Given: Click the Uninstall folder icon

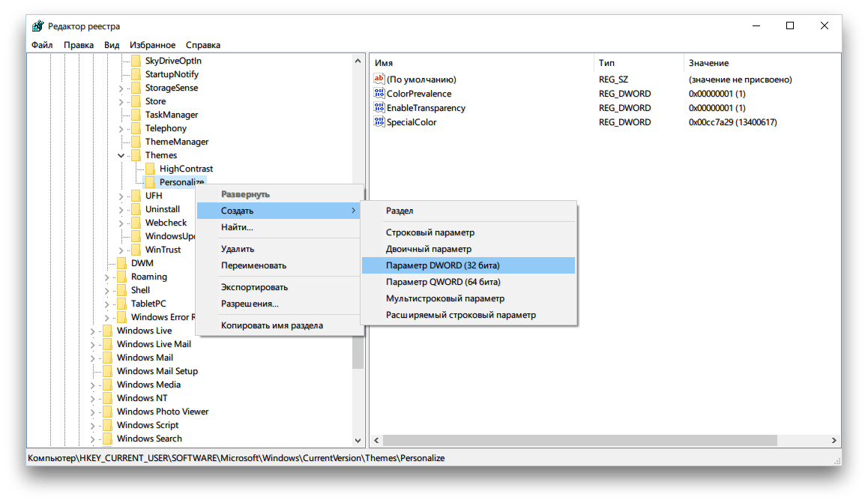Looking at the screenshot, I should tap(136, 209).
